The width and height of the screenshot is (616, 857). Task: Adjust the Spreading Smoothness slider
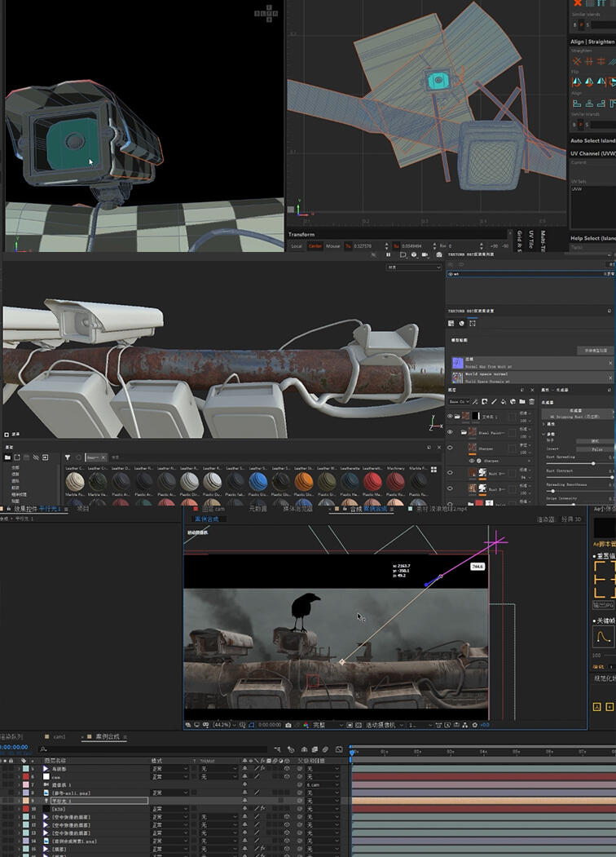point(580,491)
